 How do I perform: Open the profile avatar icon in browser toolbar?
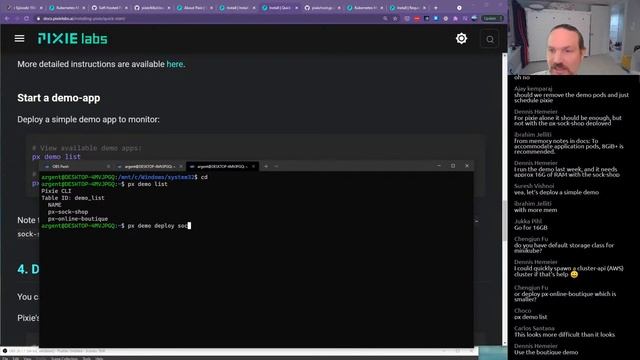[x=474, y=18]
